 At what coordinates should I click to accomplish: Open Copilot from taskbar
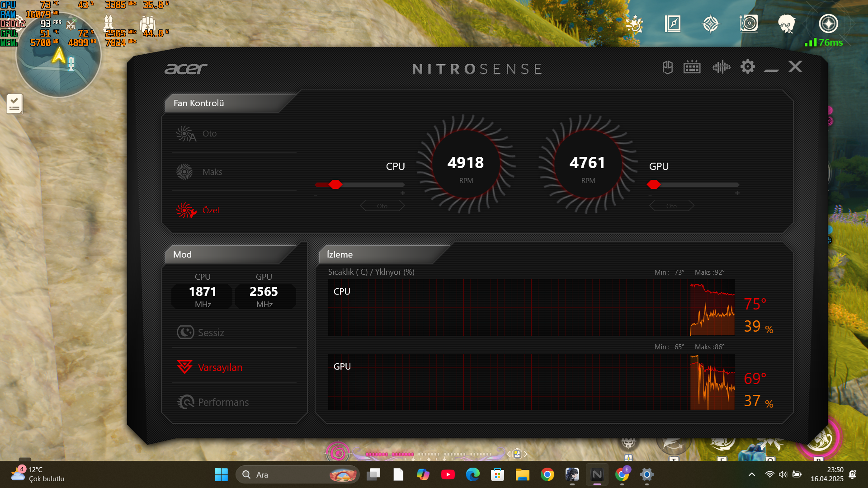pos(423,474)
